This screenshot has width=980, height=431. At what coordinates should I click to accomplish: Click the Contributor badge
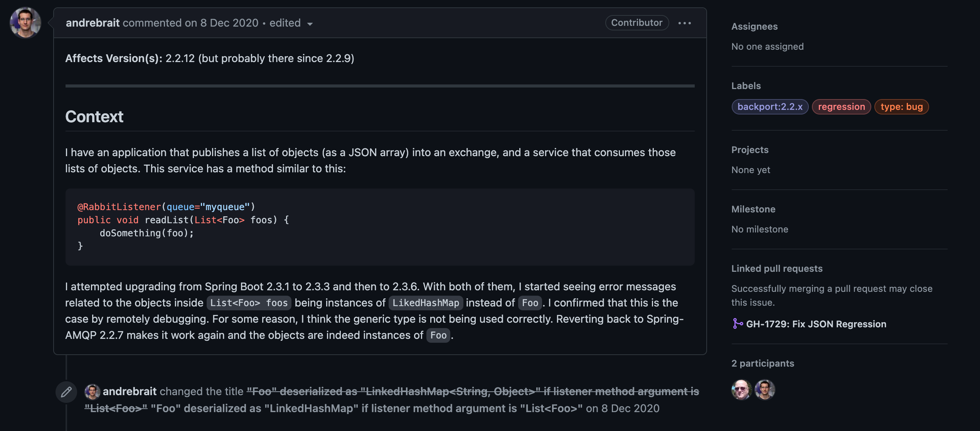tap(636, 23)
